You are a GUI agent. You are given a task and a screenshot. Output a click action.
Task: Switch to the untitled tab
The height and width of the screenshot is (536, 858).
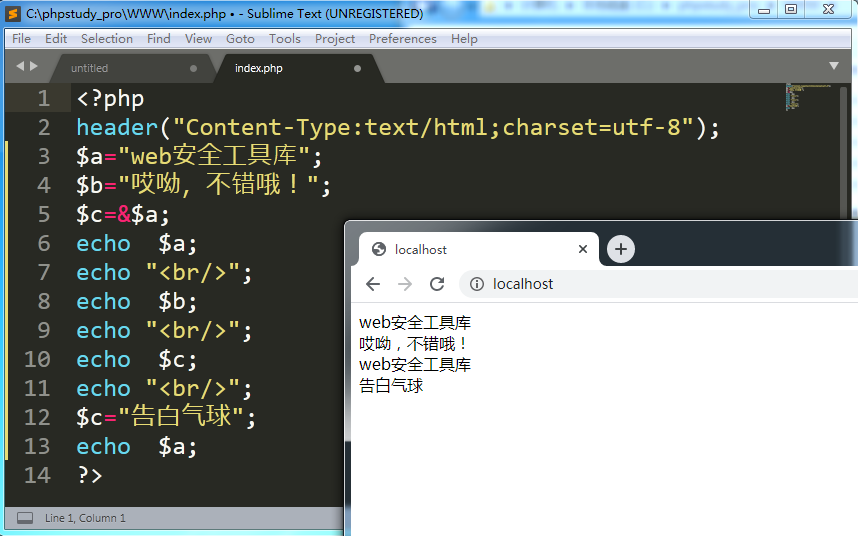pyautogui.click(x=129, y=68)
